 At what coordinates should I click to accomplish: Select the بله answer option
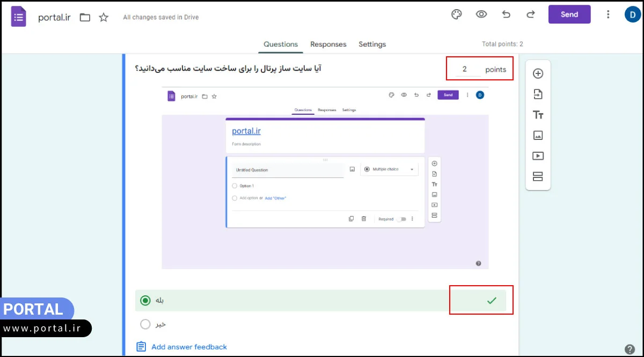pos(145,300)
